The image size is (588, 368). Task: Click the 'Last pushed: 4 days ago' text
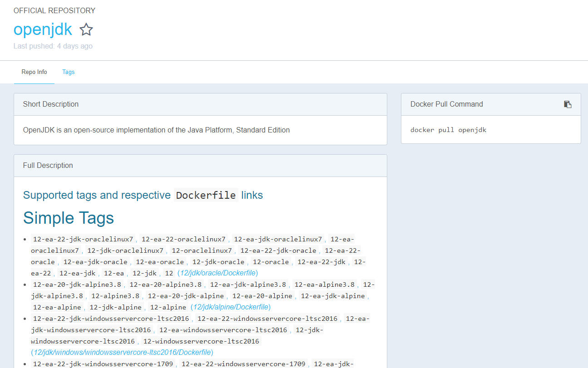pyautogui.click(x=53, y=46)
